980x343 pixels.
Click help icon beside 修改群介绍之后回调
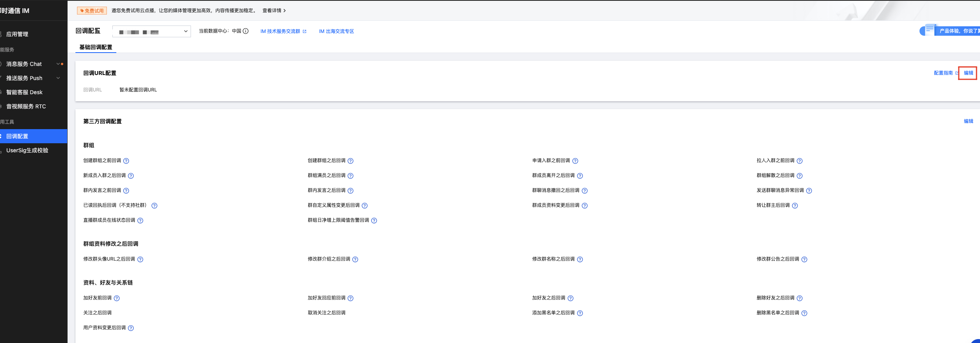(355, 259)
